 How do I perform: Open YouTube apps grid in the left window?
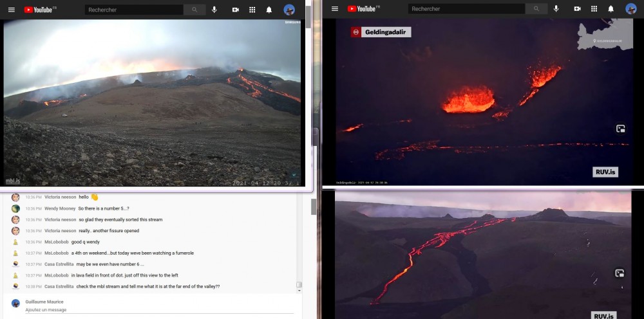point(252,10)
